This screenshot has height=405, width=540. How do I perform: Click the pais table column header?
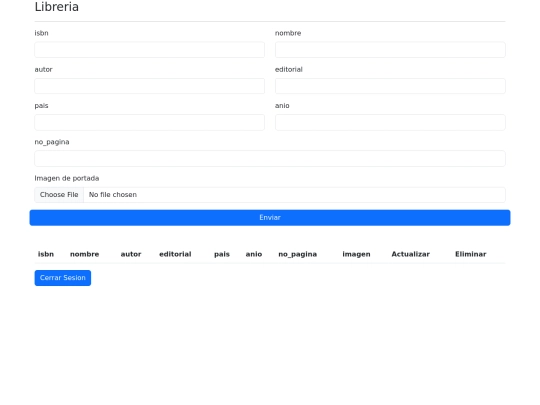(x=222, y=254)
